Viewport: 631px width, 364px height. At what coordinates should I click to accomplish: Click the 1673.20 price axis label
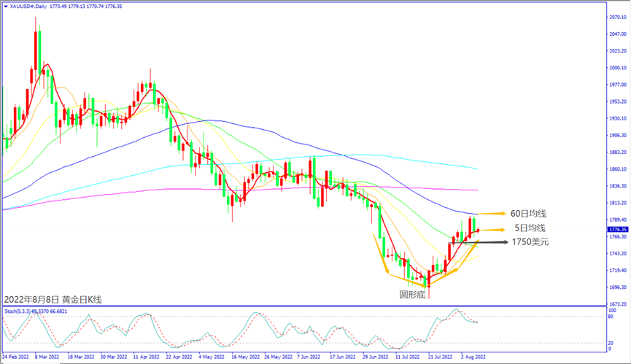click(x=617, y=303)
